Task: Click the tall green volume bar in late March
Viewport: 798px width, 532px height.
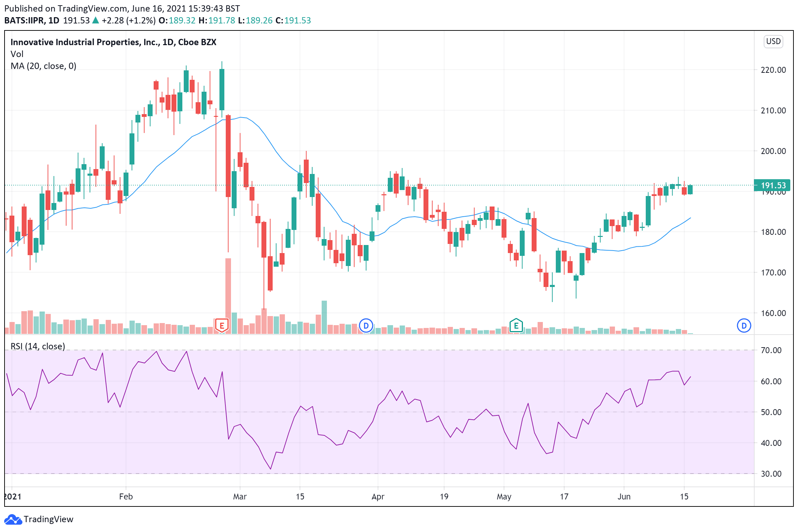Action: [324, 317]
